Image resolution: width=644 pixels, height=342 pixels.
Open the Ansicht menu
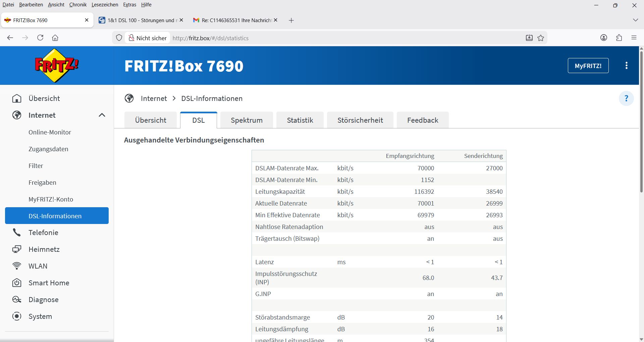click(56, 5)
